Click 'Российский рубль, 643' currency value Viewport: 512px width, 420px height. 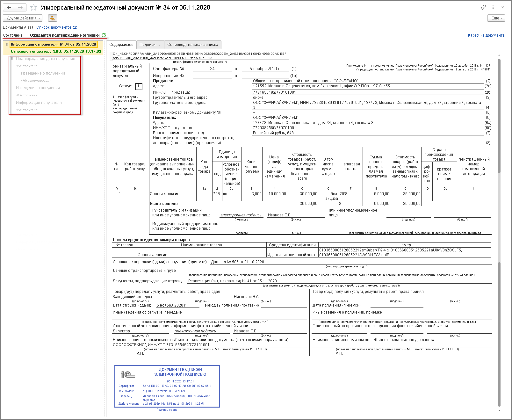click(x=273, y=133)
